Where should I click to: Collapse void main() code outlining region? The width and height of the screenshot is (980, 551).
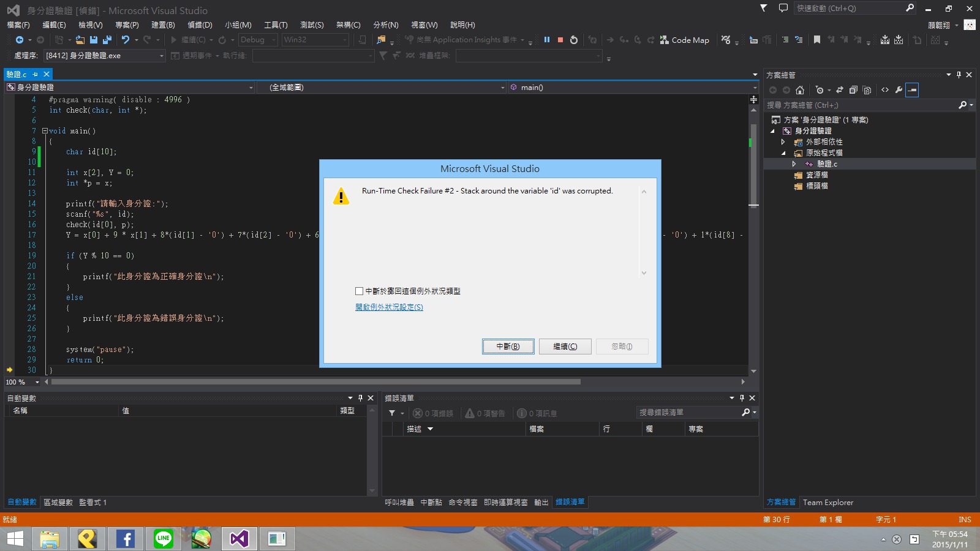(45, 131)
